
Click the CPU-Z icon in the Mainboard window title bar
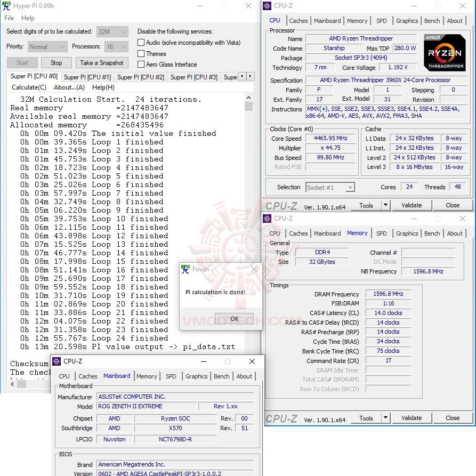[57, 361]
